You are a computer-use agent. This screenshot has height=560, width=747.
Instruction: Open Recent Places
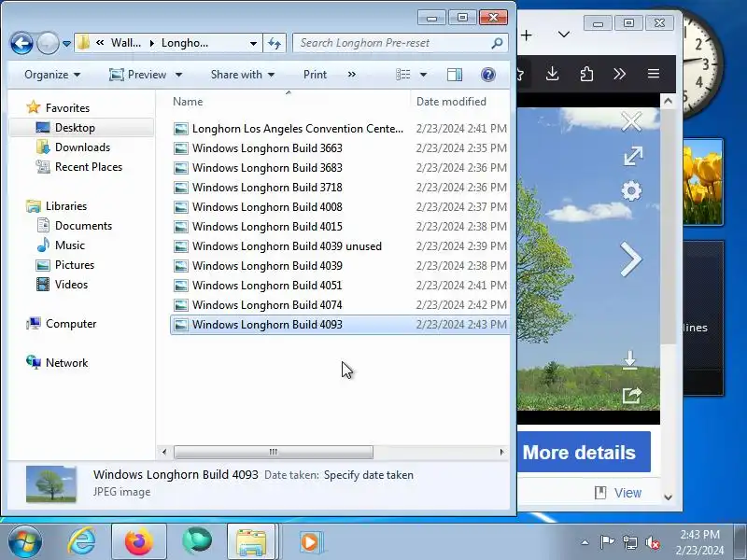pyautogui.click(x=89, y=167)
